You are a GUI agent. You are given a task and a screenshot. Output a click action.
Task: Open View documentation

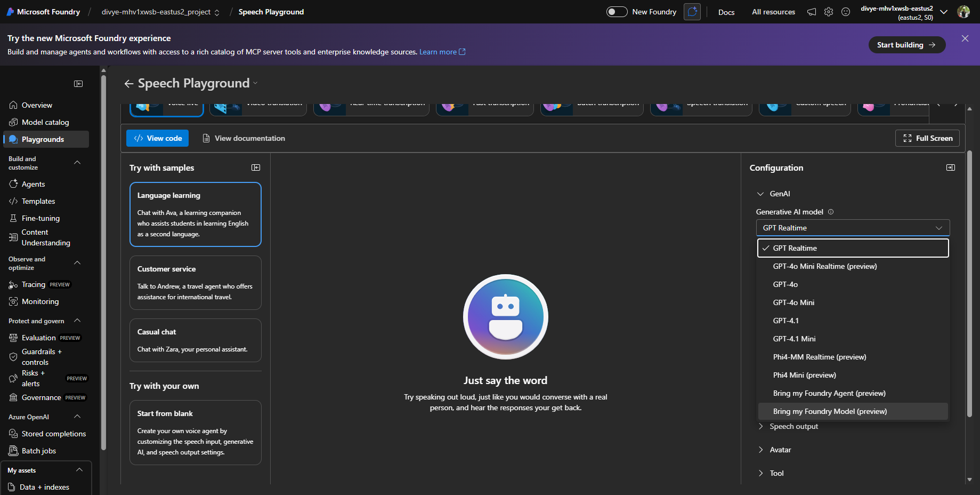[x=244, y=138]
